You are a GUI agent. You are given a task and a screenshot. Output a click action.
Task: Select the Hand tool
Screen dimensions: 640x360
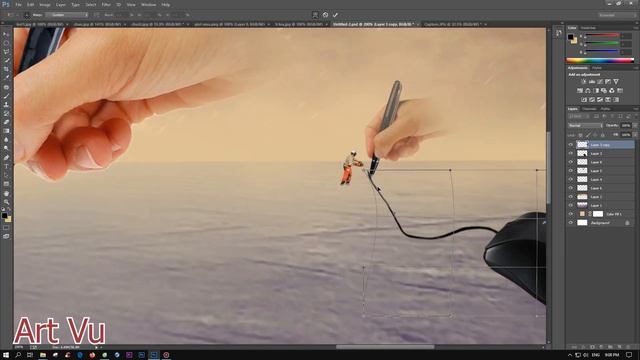point(6,193)
